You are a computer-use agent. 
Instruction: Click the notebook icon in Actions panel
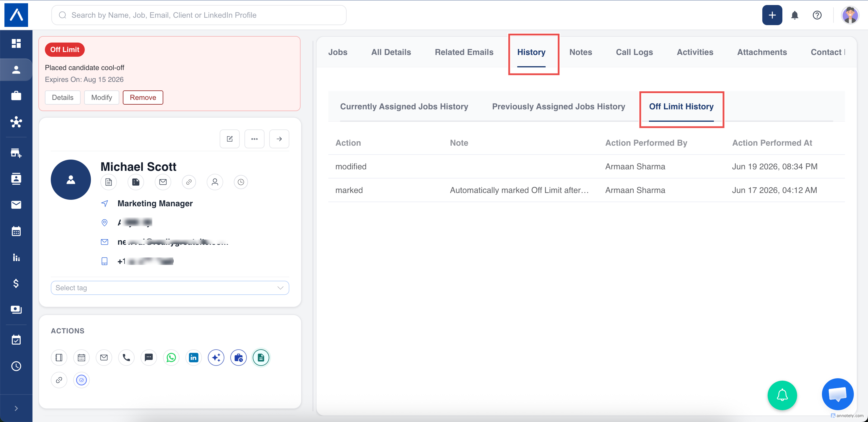point(59,357)
